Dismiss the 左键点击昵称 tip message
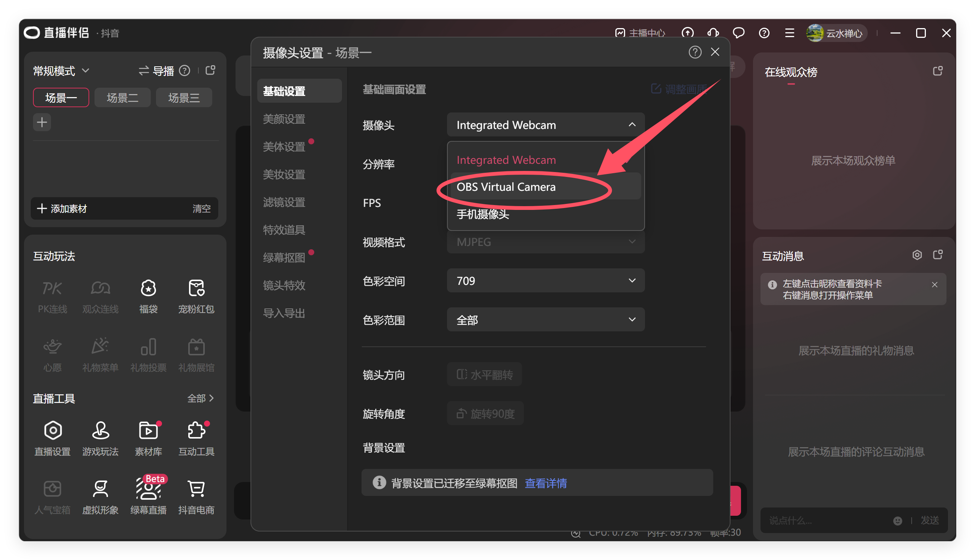The width and height of the screenshot is (975, 560). [934, 284]
